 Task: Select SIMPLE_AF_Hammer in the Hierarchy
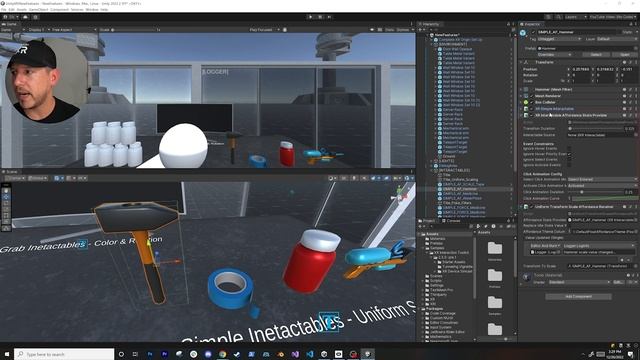[x=460, y=189]
